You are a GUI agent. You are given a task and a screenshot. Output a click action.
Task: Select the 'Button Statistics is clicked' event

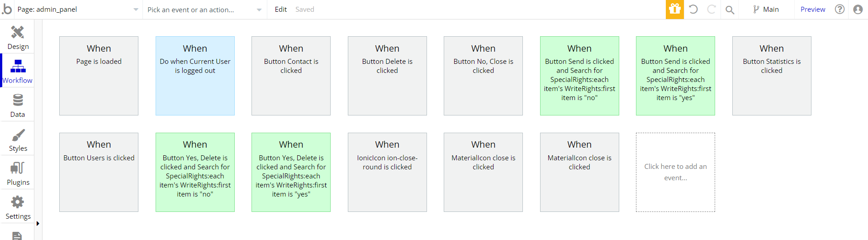[772, 76]
